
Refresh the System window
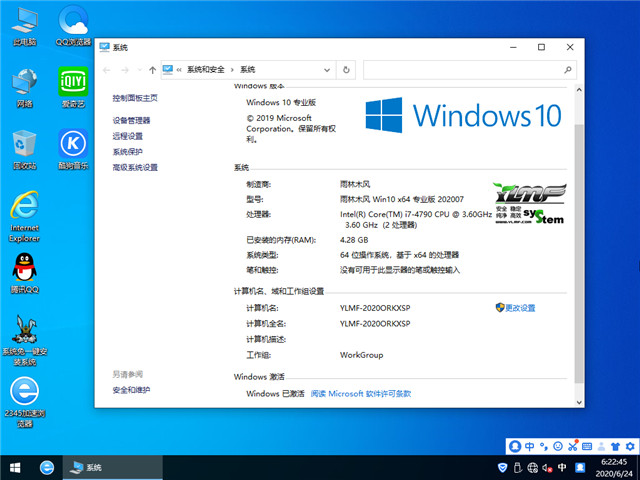(x=346, y=70)
